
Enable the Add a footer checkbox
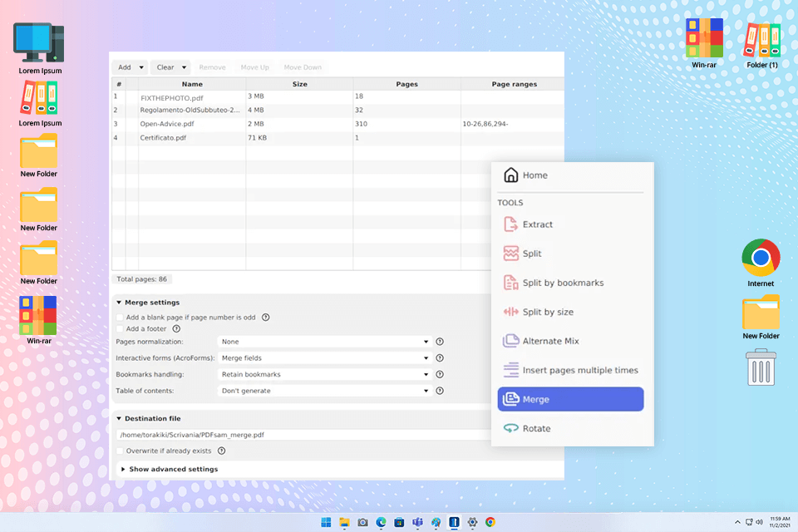click(120, 329)
